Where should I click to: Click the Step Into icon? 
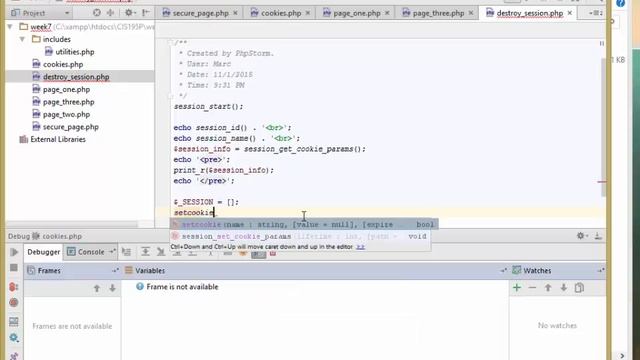(x=161, y=252)
